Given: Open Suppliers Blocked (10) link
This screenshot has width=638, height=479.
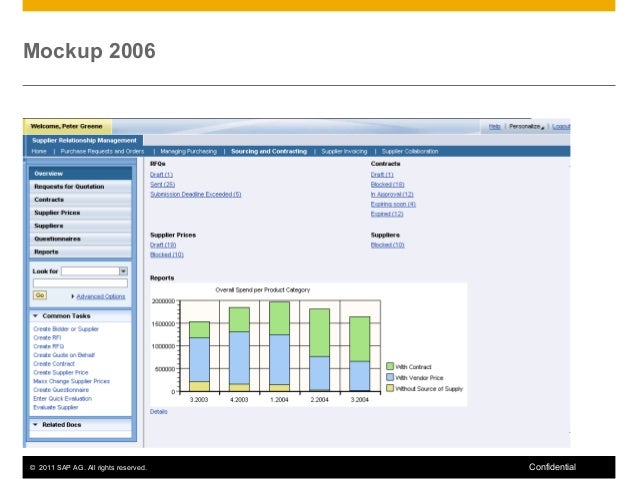Looking at the screenshot, I should [387, 245].
